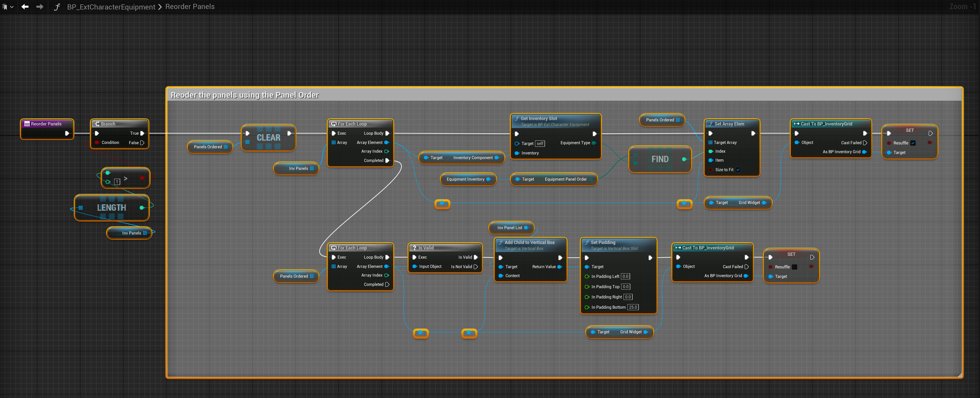Toggle checked Resuffle checkbox on top SET node
Screen dimensions: 980x398
pos(913,143)
